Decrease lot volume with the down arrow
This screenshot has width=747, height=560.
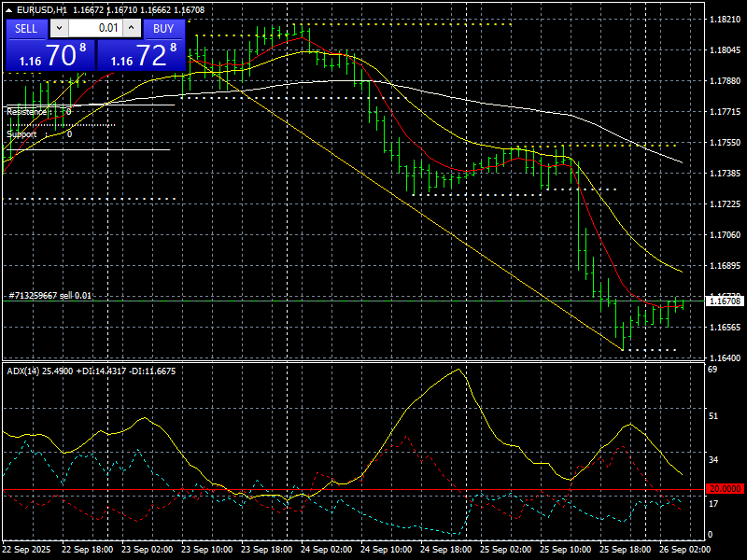(59, 28)
